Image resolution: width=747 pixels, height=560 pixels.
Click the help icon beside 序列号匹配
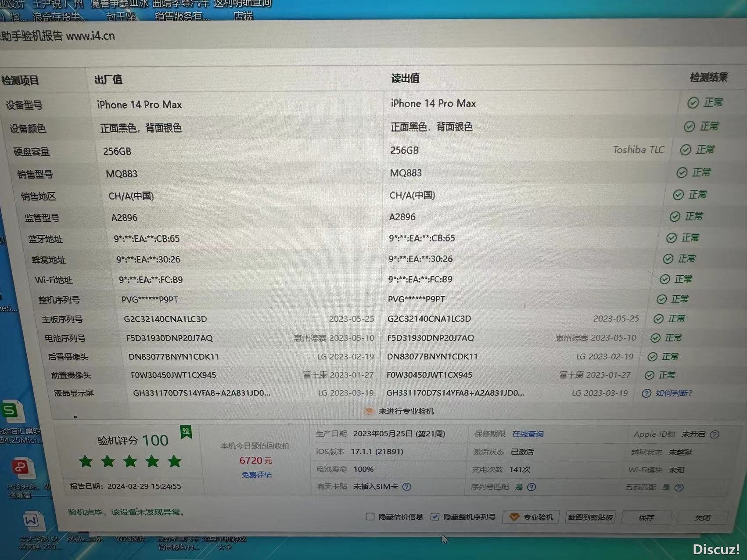pyautogui.click(x=531, y=487)
